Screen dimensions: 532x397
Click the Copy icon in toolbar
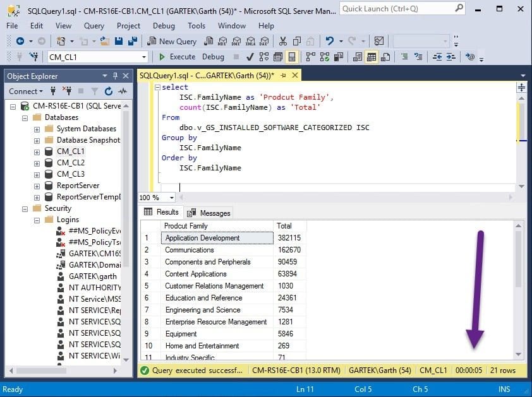[297, 42]
